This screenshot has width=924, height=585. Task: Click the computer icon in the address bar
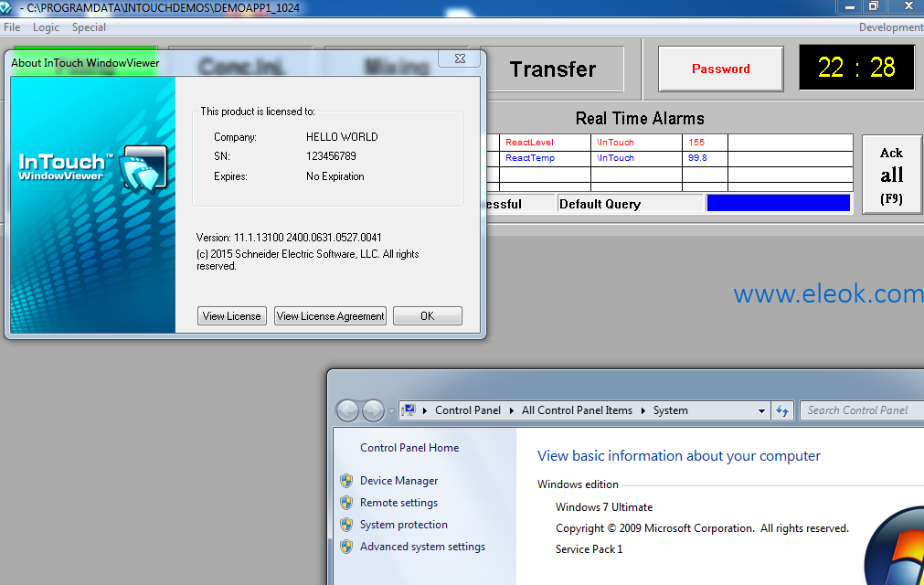click(409, 409)
